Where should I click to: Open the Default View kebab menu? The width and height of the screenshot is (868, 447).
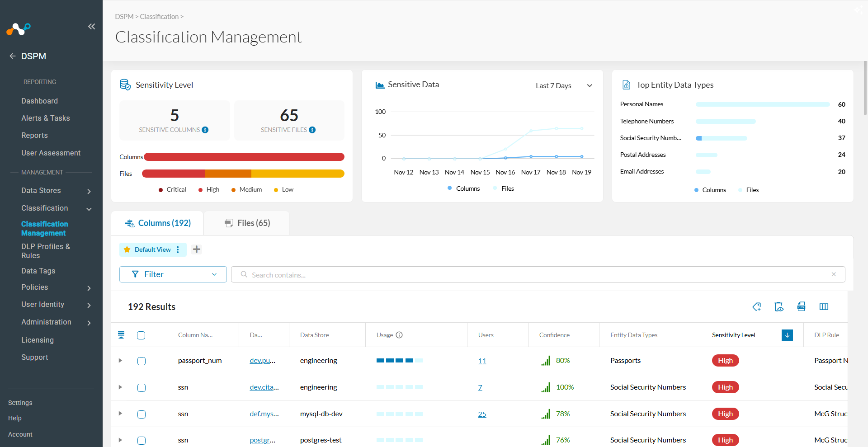point(178,249)
